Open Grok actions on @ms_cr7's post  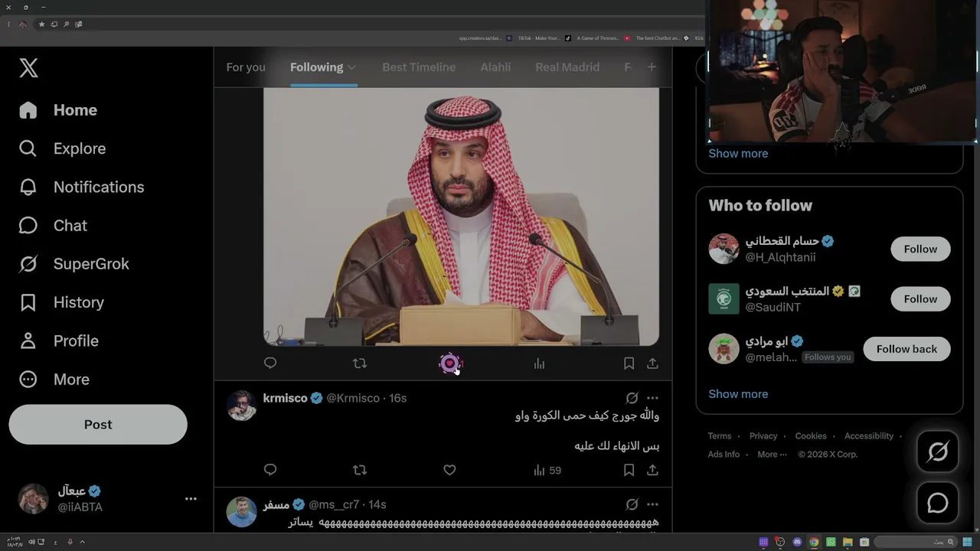(x=632, y=504)
